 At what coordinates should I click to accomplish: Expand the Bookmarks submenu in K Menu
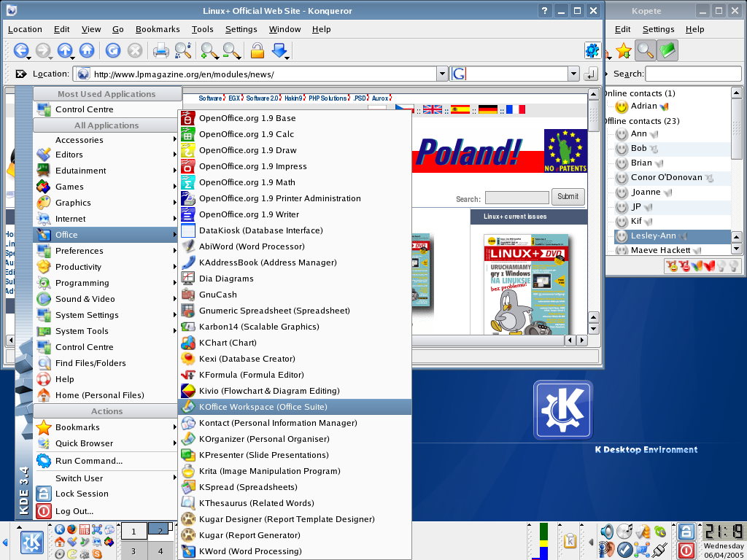(107, 427)
